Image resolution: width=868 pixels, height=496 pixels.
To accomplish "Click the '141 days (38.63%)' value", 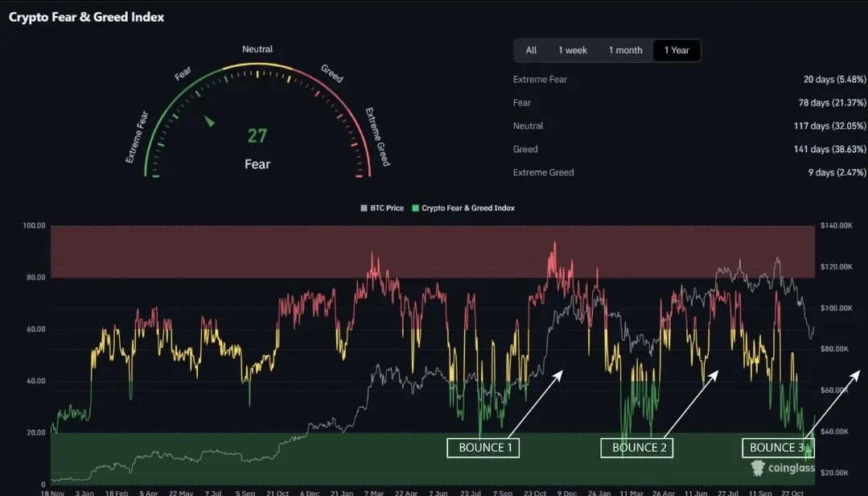I will [830, 149].
